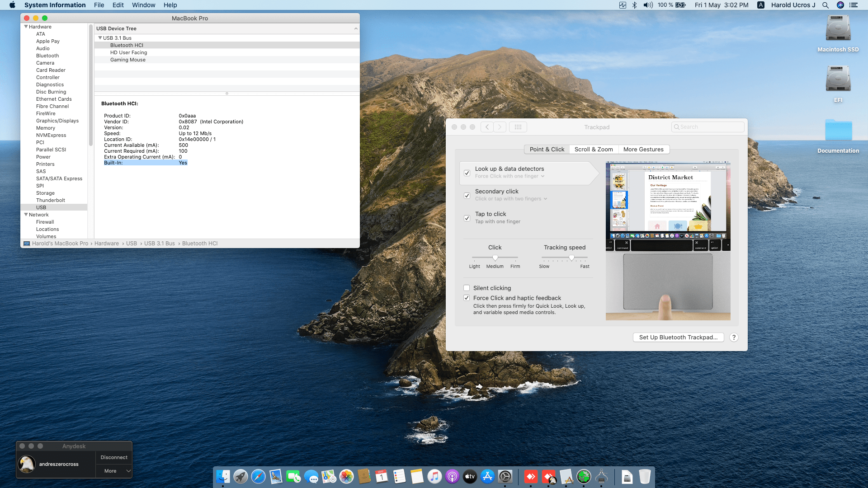Screen dimensions: 868x488
Task: Collapse the Network section triangle
Action: (x=26, y=215)
